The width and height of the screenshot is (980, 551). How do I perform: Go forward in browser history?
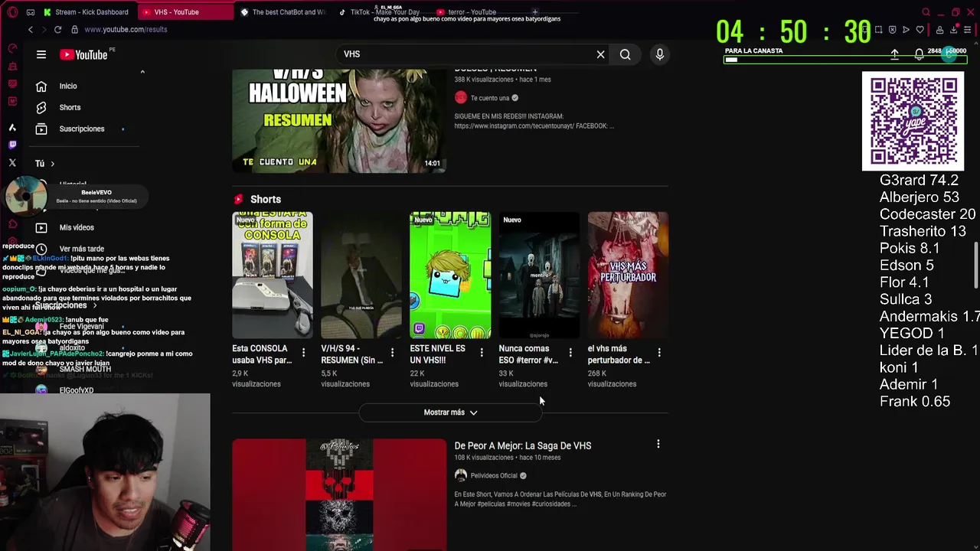44,29
